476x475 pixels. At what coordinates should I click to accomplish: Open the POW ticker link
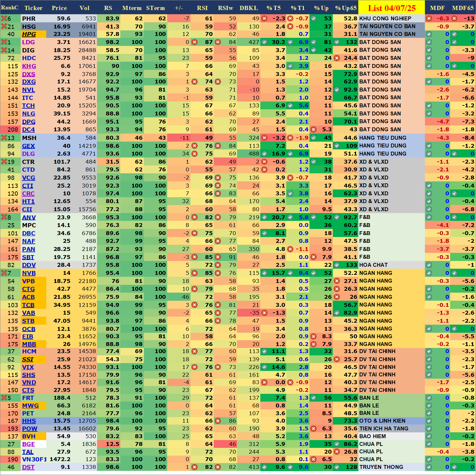[x=30, y=428]
